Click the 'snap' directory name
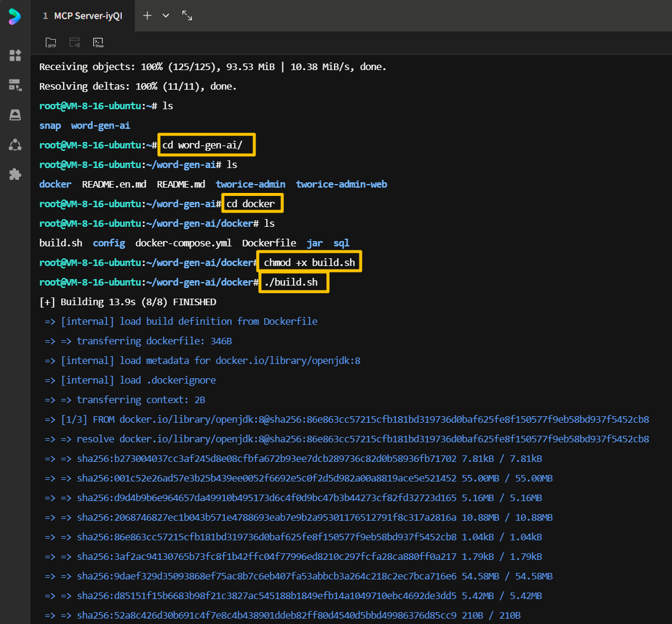The image size is (672, 624). 50,125
